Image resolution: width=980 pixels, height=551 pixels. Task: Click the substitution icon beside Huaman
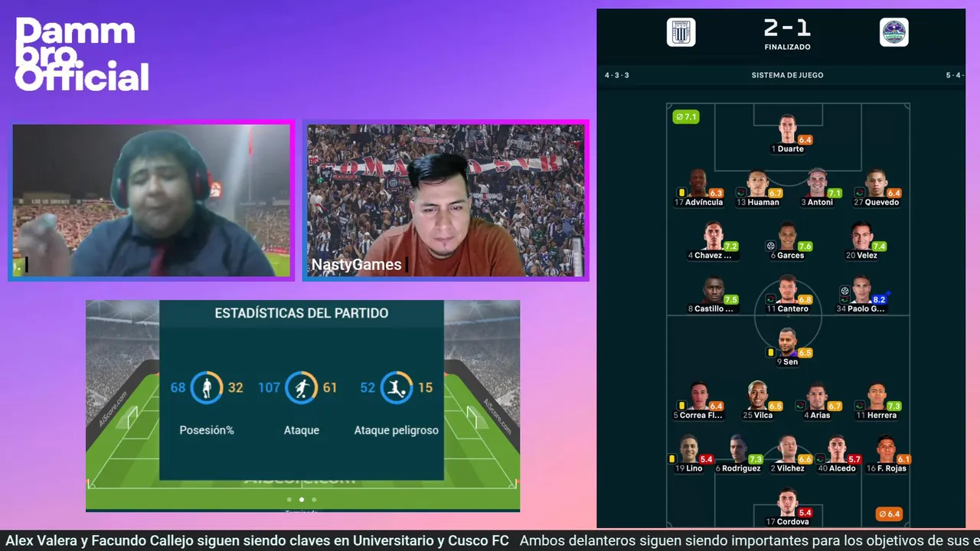point(740,192)
